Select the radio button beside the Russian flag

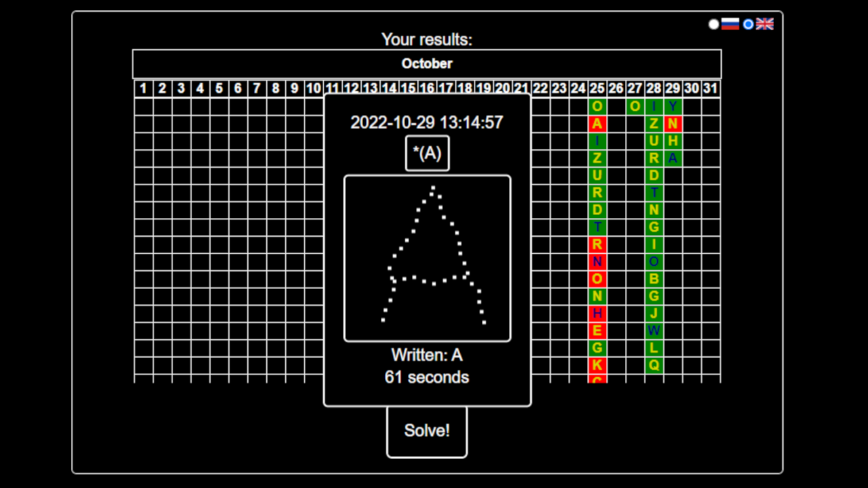tap(713, 24)
